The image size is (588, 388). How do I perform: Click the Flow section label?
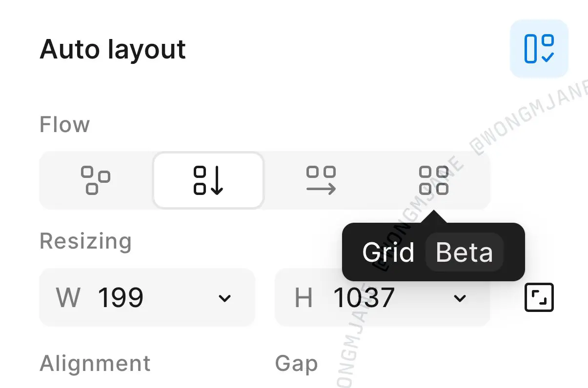click(x=64, y=125)
